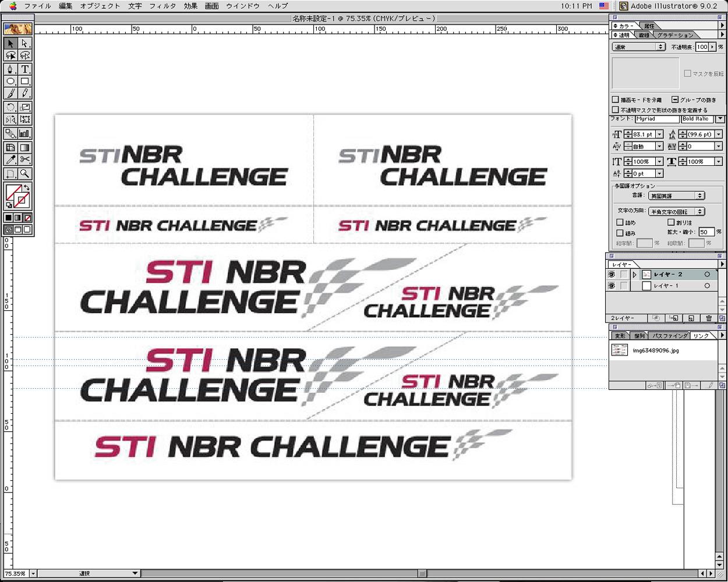
Task: Open the opacity slider arrow
Action: coord(712,47)
